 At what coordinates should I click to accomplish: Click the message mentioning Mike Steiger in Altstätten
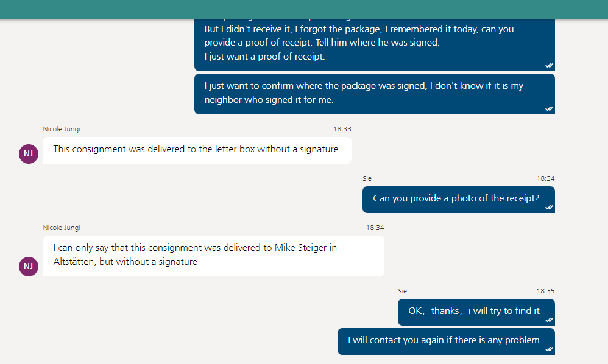(213, 256)
